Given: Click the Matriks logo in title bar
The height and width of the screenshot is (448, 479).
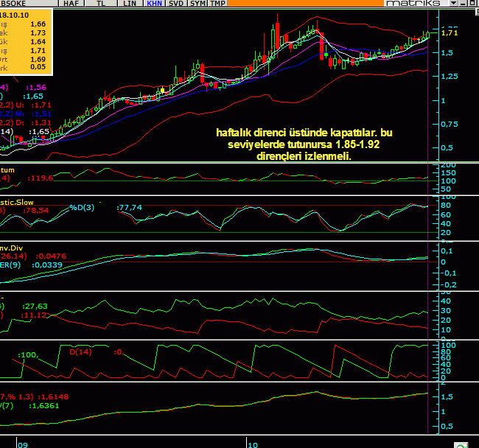Looking at the screenshot, I should (413, 4).
